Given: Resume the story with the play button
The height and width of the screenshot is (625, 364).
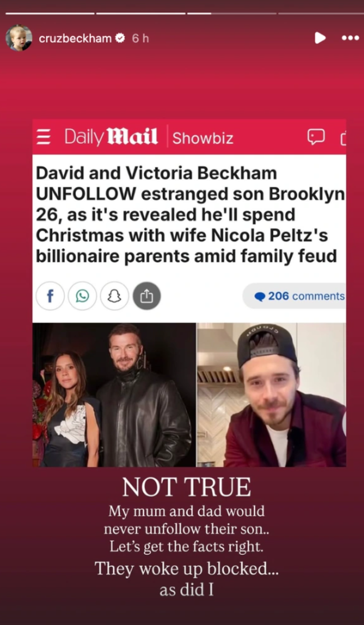Looking at the screenshot, I should pos(320,38).
